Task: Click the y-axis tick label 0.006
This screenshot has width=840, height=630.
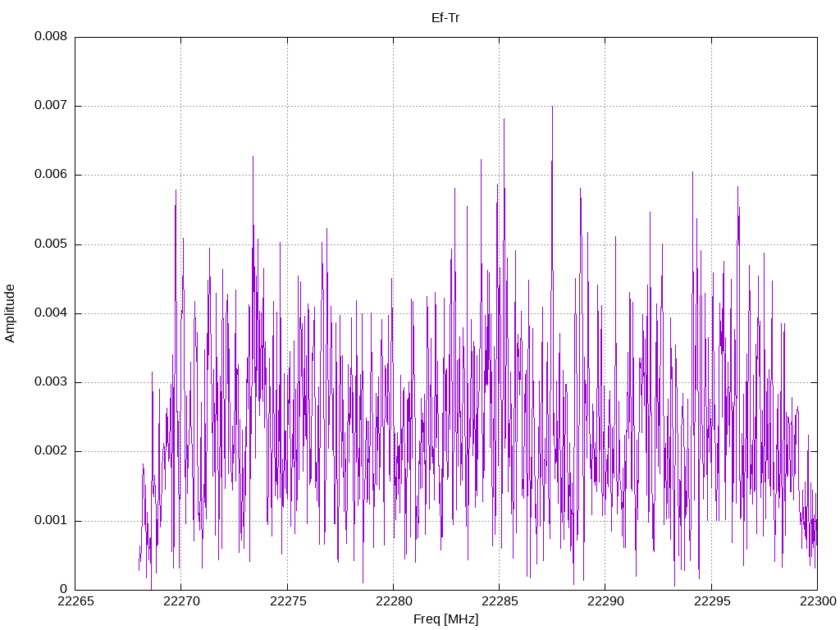Action: click(x=51, y=175)
